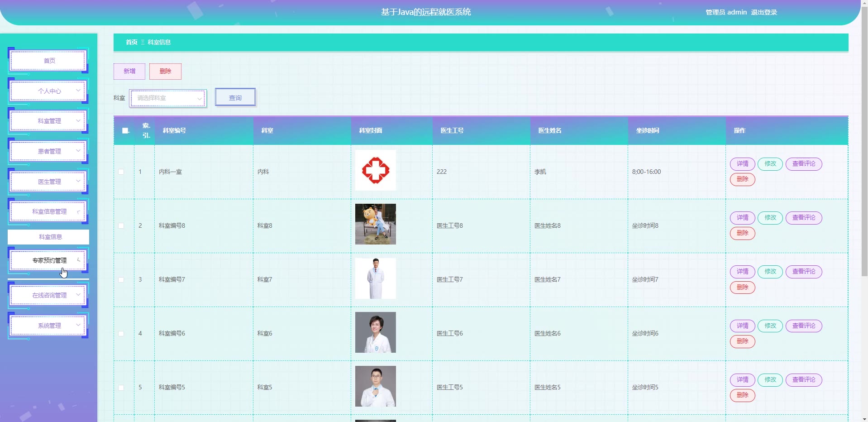Image resolution: width=868 pixels, height=422 pixels.
Task: Check the row checkbox for 科室编号7
Action: [121, 280]
